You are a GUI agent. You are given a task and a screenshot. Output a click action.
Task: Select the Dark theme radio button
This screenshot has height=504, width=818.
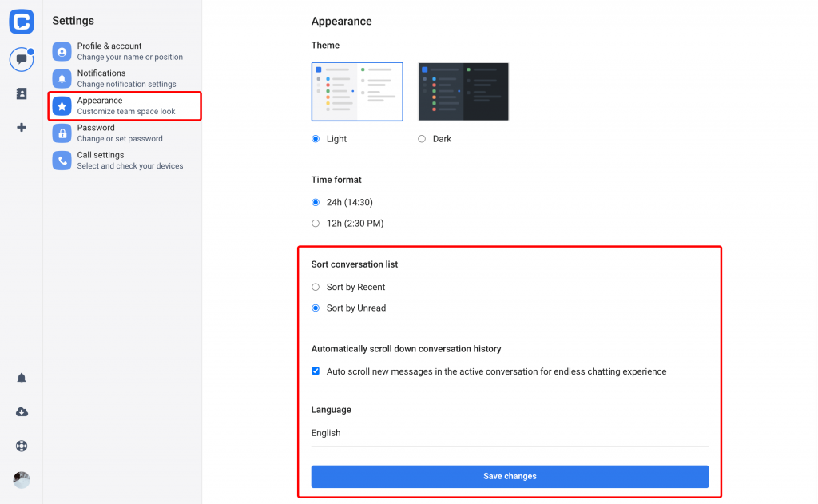pos(422,139)
